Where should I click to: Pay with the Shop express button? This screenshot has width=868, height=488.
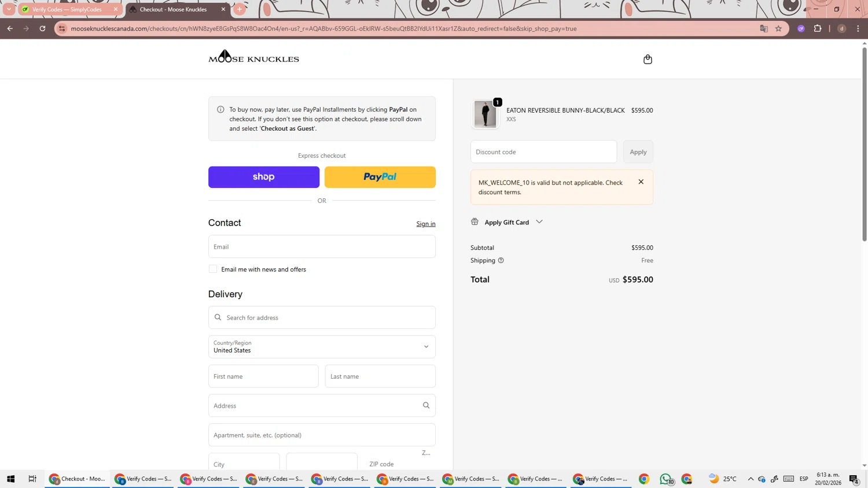pyautogui.click(x=264, y=177)
